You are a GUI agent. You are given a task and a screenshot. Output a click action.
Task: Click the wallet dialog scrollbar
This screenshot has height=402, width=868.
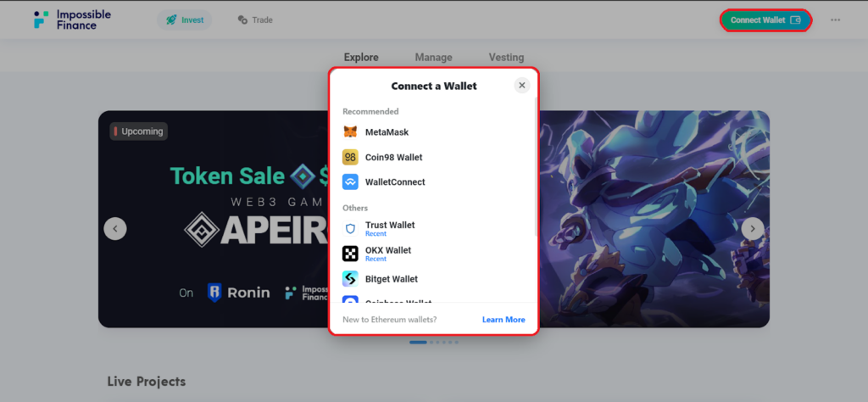pyautogui.click(x=536, y=166)
